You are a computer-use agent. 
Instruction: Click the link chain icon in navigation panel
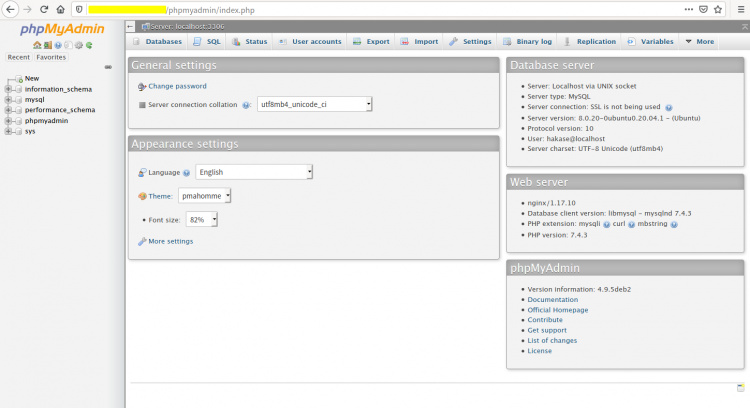click(x=108, y=67)
